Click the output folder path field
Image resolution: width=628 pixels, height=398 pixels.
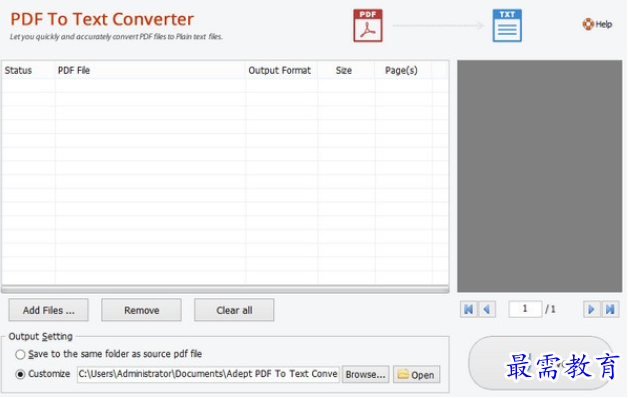coord(208,374)
